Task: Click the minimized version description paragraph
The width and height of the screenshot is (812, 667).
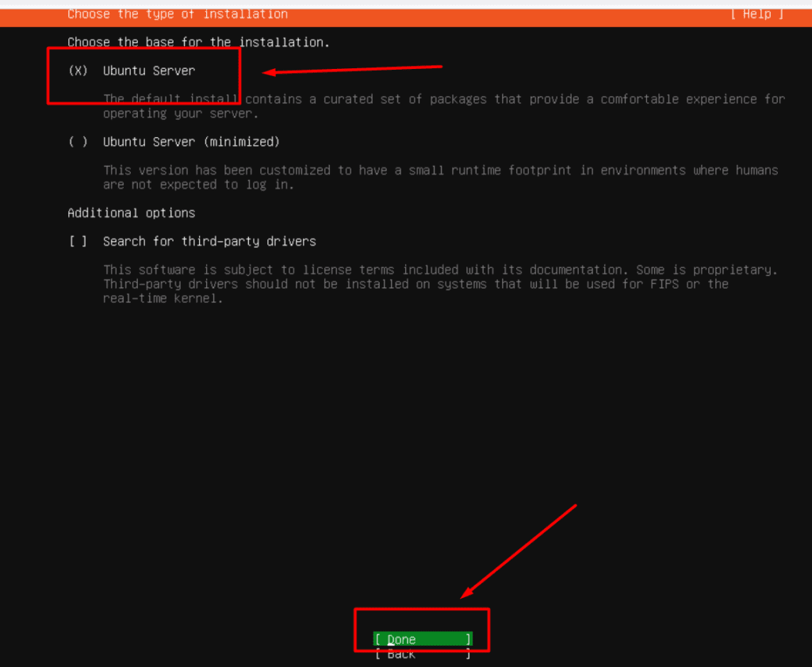Action: pos(440,177)
